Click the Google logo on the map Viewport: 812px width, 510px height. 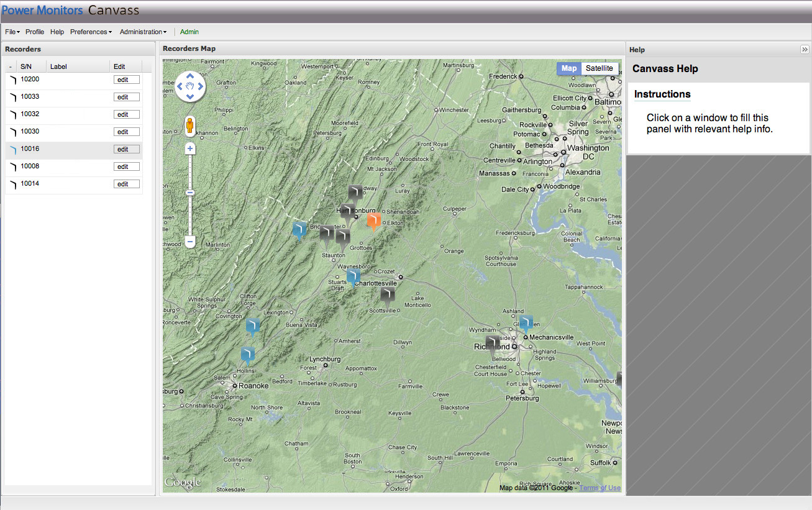[183, 482]
